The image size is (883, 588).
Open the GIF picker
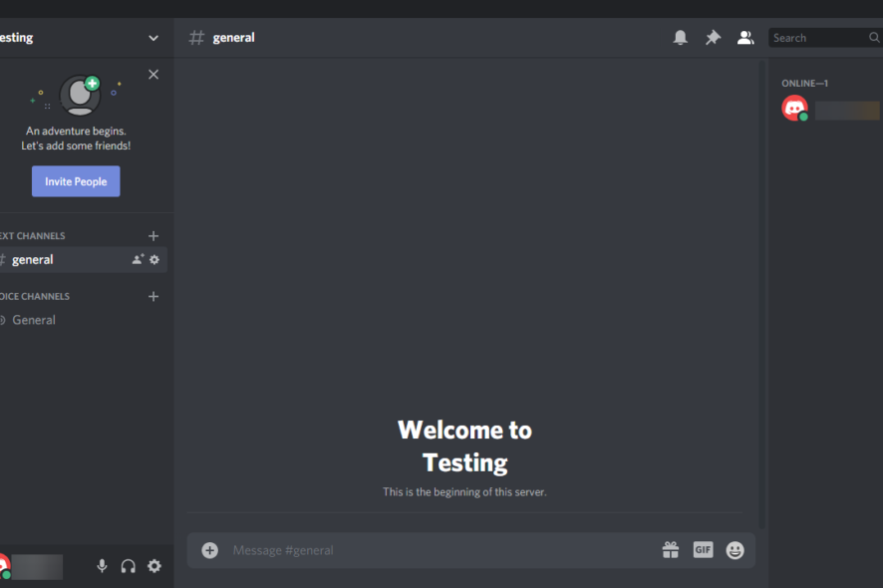pyautogui.click(x=703, y=550)
